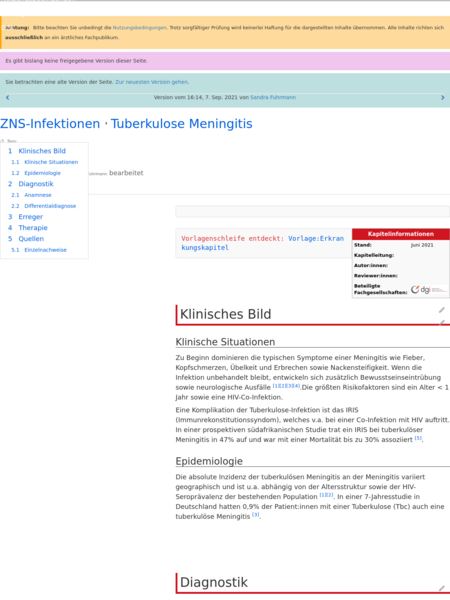450x600 pixels.
Task: Click the 'bearbeitet' text under title
Action: [x=126, y=173]
